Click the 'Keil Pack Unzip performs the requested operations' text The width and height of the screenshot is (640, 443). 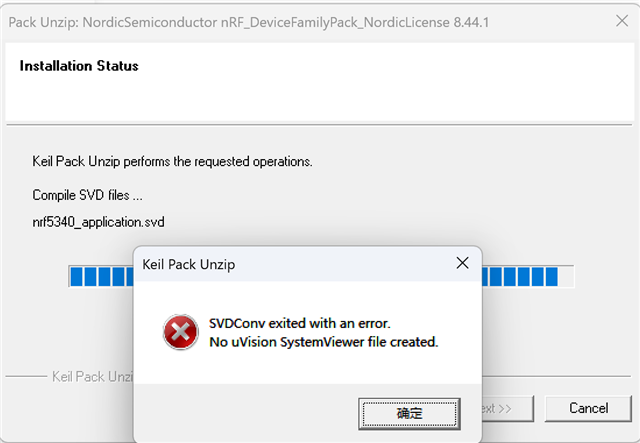[x=172, y=162]
